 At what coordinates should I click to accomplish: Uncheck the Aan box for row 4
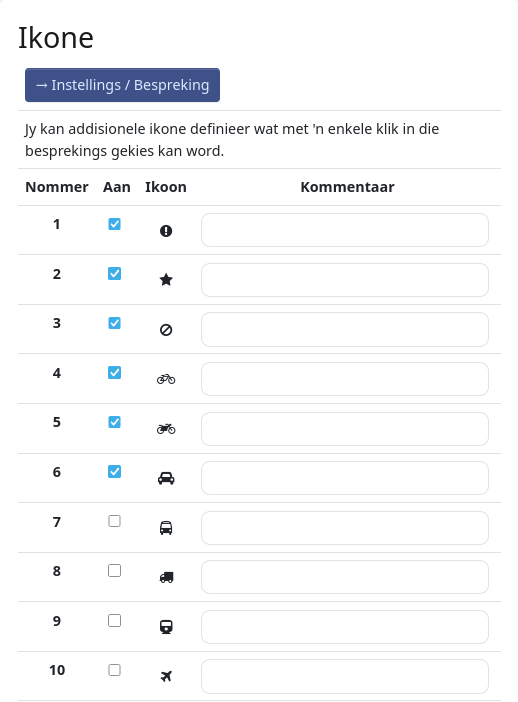coord(114,372)
